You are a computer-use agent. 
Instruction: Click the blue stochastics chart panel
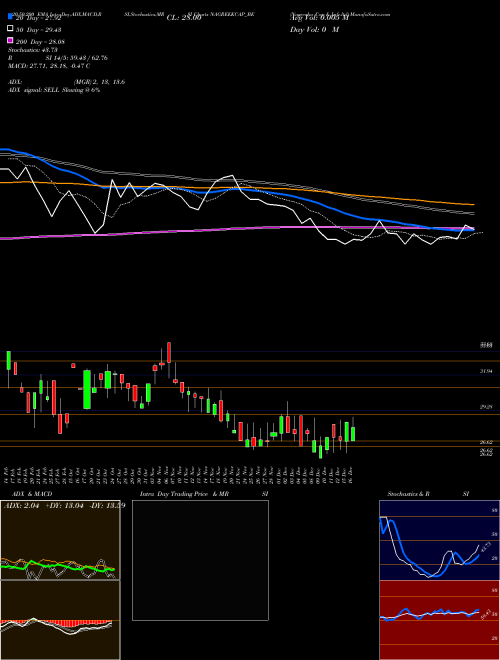pos(439,540)
